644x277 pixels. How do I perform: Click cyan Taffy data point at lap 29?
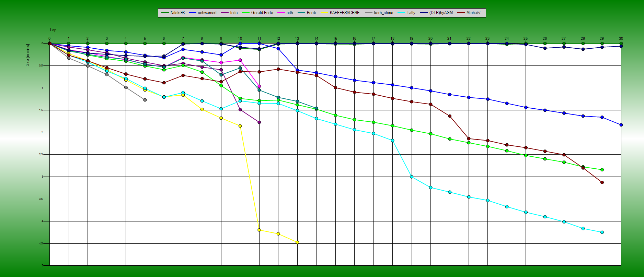pos(602,232)
